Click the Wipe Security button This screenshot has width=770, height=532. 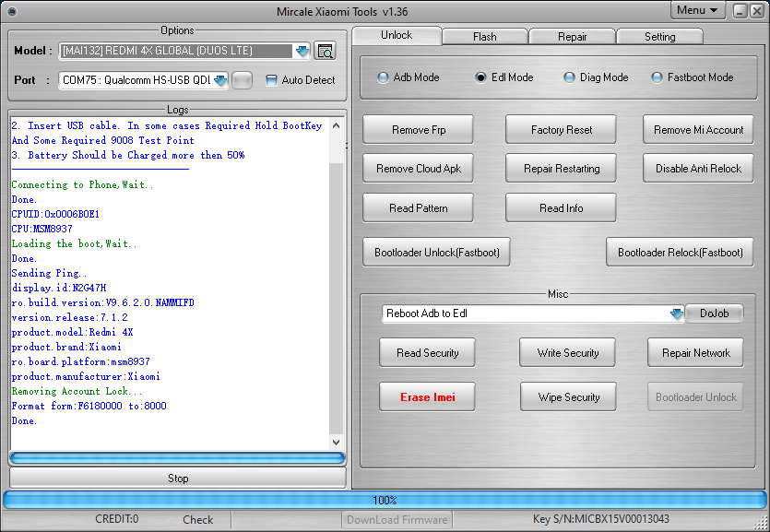[568, 397]
